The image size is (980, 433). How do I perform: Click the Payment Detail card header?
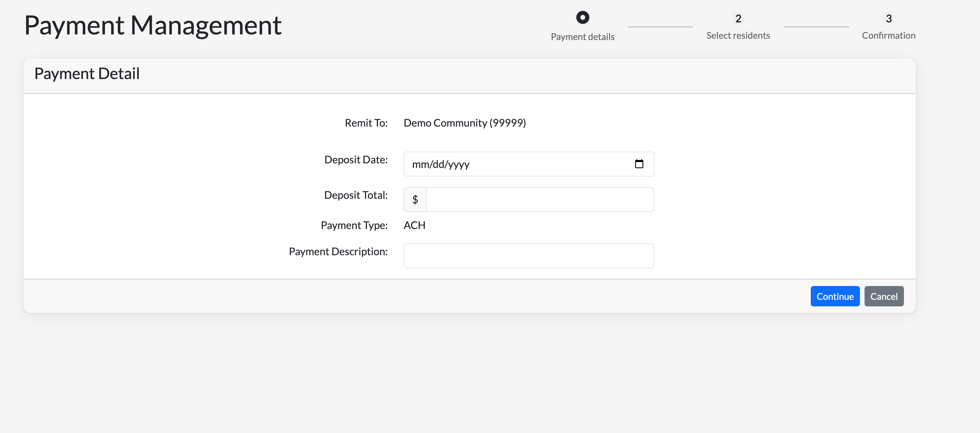[x=87, y=73]
